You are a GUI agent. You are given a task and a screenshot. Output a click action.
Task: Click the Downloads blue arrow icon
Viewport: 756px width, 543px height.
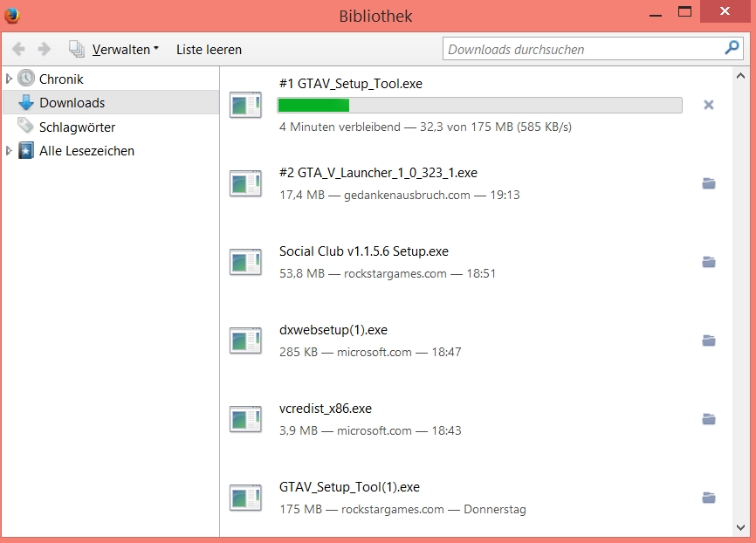click(26, 102)
